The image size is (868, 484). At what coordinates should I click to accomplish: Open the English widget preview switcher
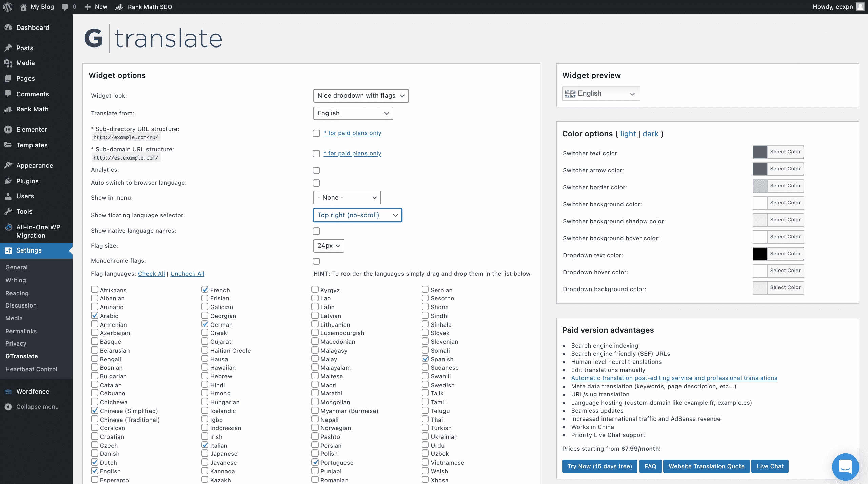click(601, 94)
